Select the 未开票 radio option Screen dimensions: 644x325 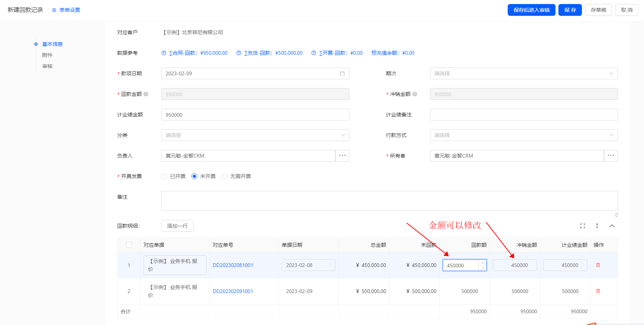pos(194,176)
